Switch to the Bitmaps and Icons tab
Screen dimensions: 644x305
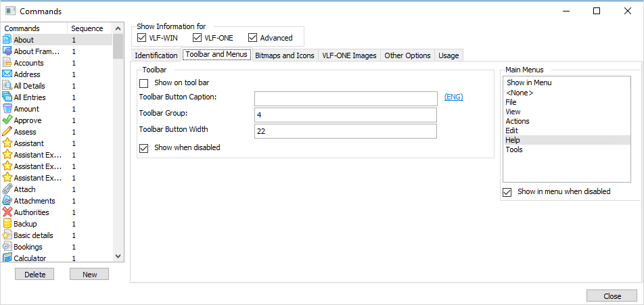click(284, 55)
